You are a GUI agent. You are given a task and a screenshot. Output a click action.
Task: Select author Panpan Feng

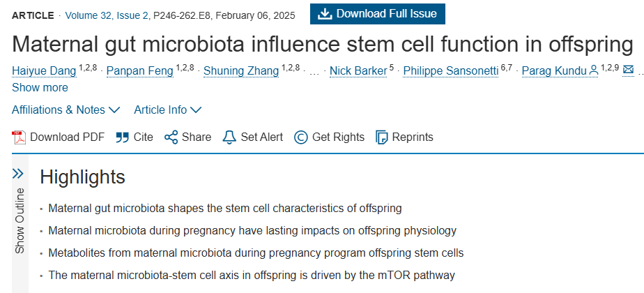coord(139,70)
